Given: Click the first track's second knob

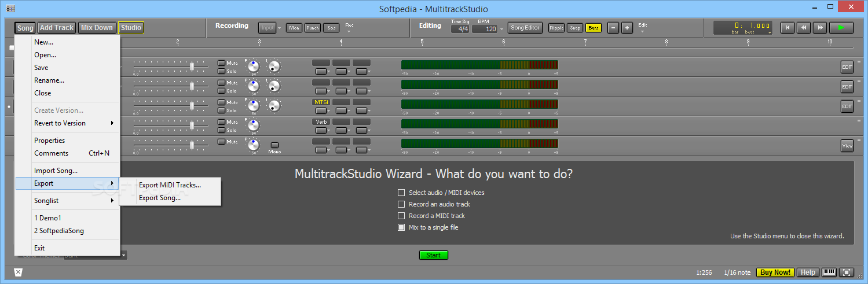Looking at the screenshot, I should (274, 67).
